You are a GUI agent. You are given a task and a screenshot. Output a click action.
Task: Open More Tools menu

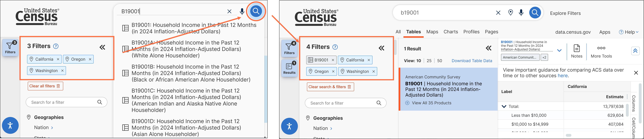601,51
